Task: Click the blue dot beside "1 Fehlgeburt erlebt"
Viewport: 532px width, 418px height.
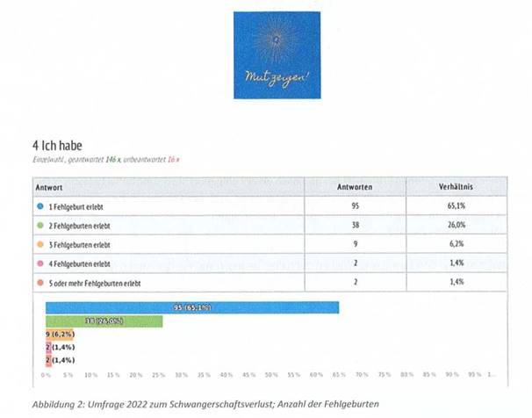Action: [41, 205]
